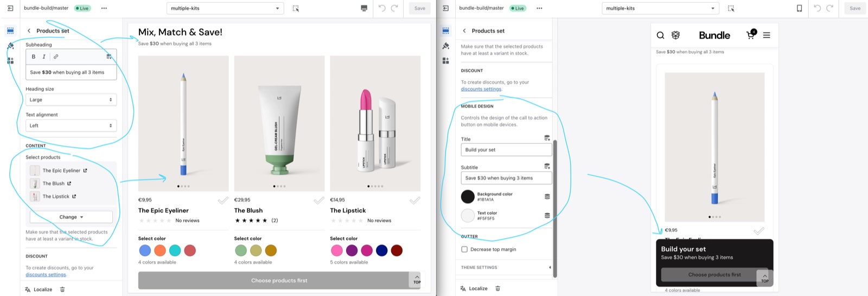
Task: Open app embeds icon in right window sidebar
Action: 445,61
